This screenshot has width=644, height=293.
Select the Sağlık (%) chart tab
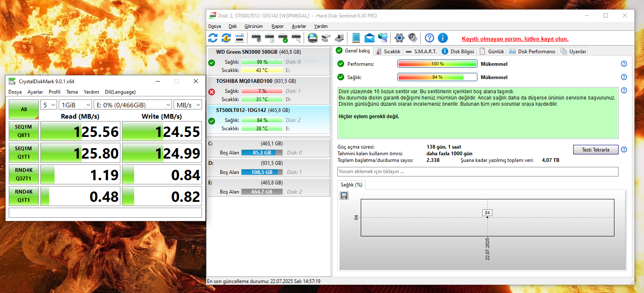pyautogui.click(x=351, y=185)
